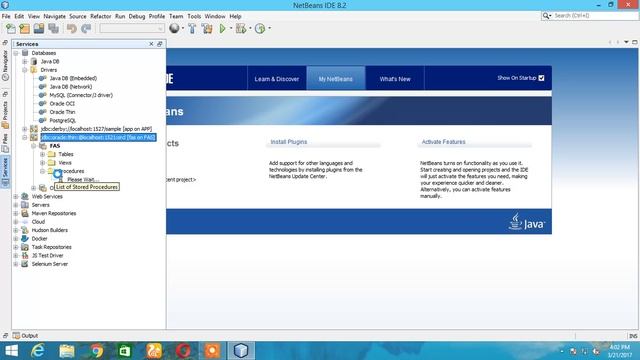This screenshot has width=640, height=360.
Task: Toggle the Show On Startup checkbox
Action: [541, 78]
